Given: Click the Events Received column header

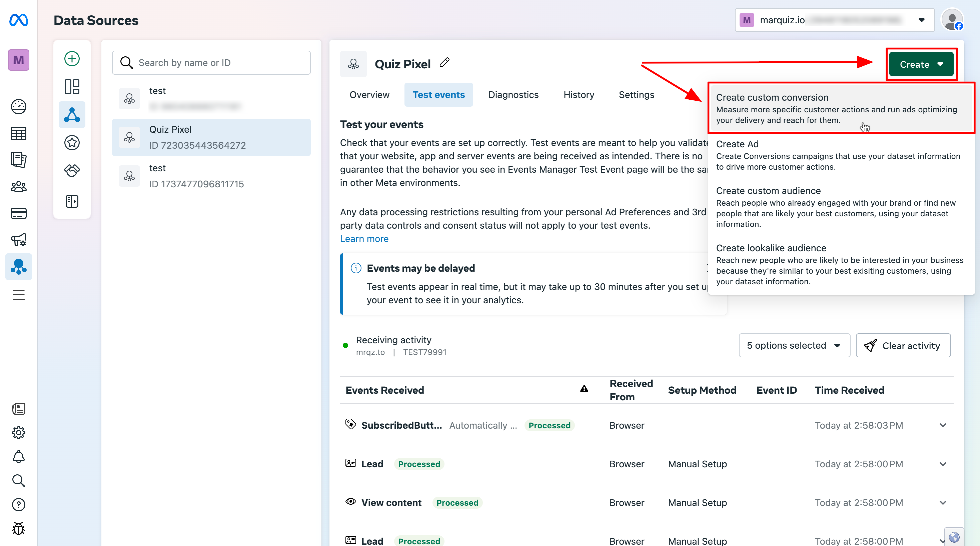Looking at the screenshot, I should pos(384,390).
